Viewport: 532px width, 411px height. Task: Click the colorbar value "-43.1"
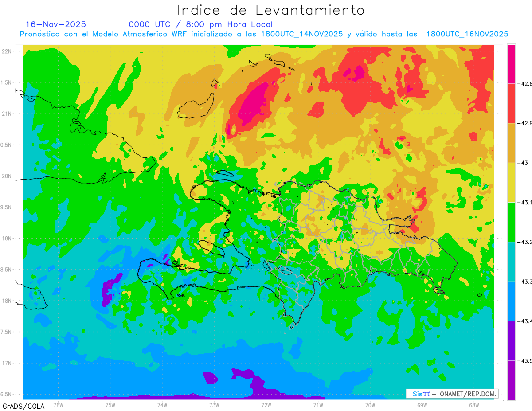(x=524, y=202)
